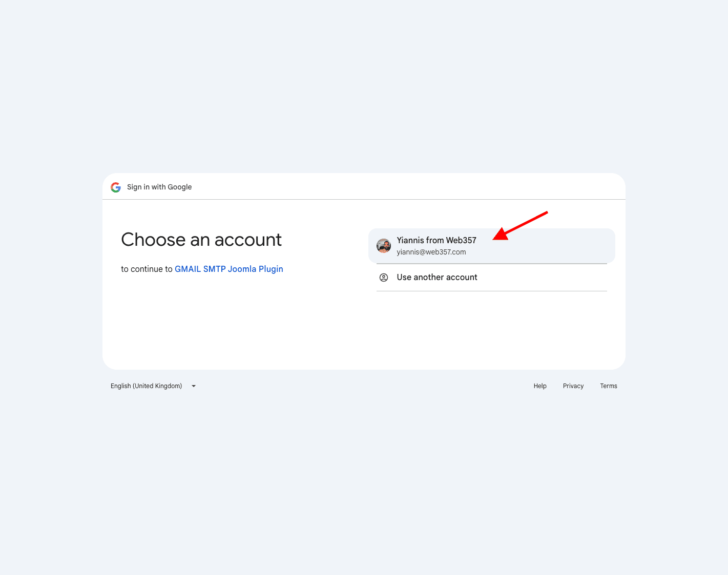Click the 'to continue to' text

[147, 269]
